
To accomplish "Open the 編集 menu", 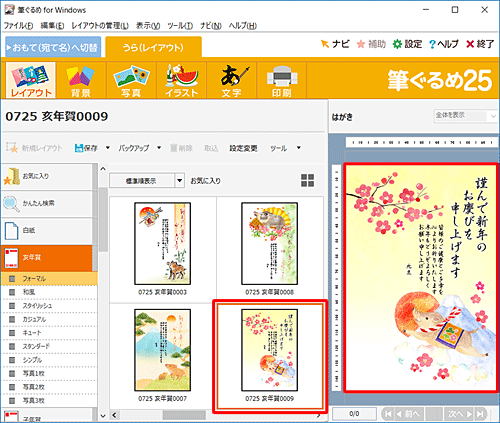I will click(52, 26).
